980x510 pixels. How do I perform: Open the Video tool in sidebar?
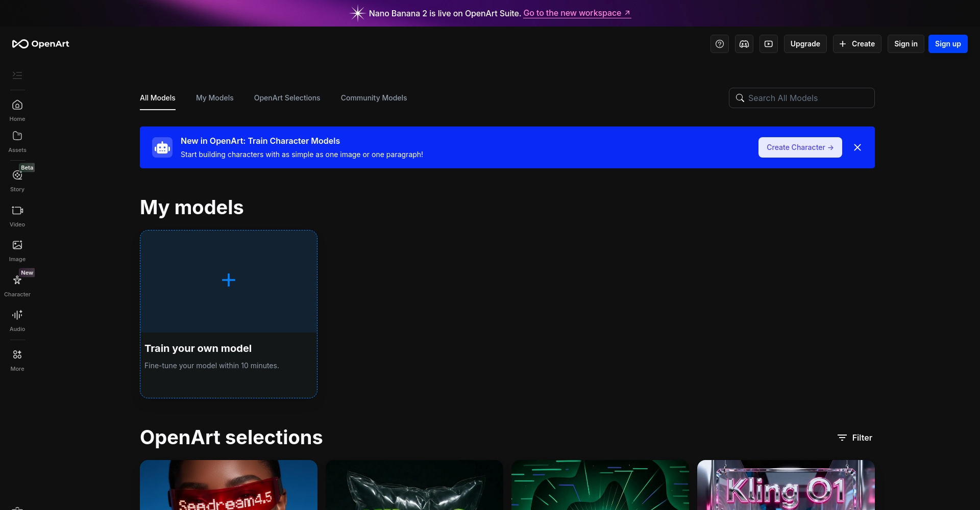click(17, 216)
